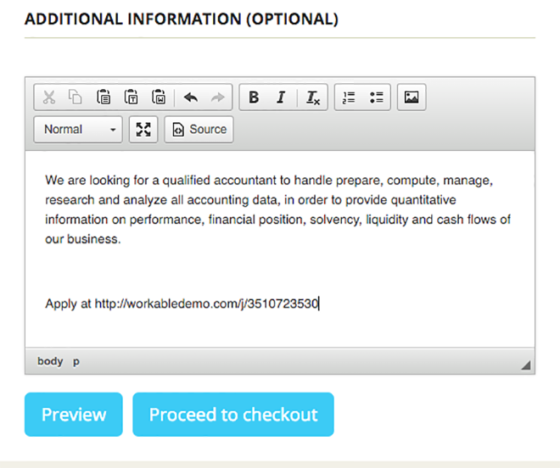Select Paste from Word icon
The width and height of the screenshot is (560, 468).
tap(159, 97)
